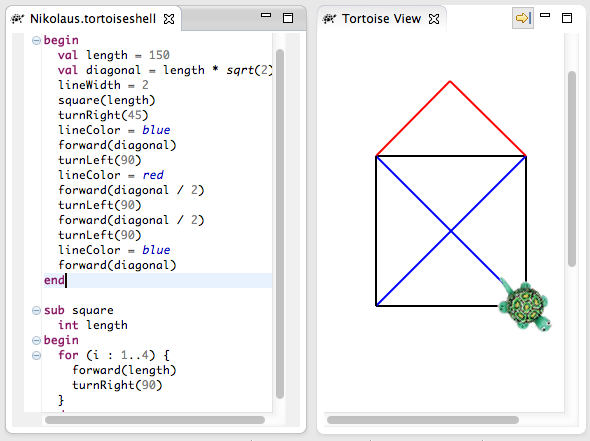The image size is (590, 441).
Task: Click the tortoise icon on Tortoise View tab
Action: pyautogui.click(x=329, y=18)
